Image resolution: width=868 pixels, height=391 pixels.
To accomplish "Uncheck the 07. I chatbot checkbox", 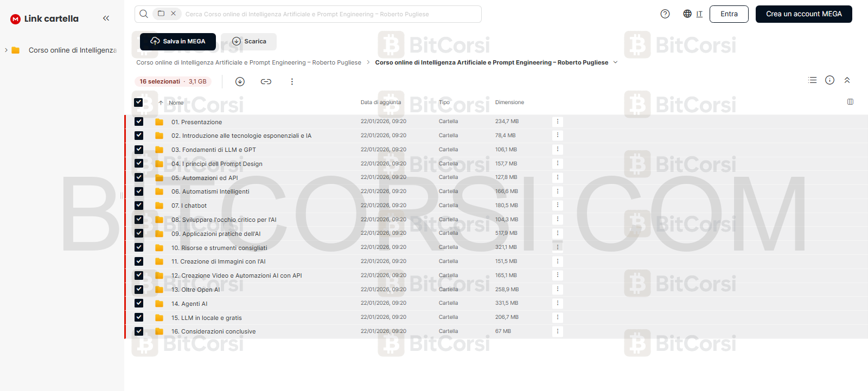I will click(x=139, y=206).
